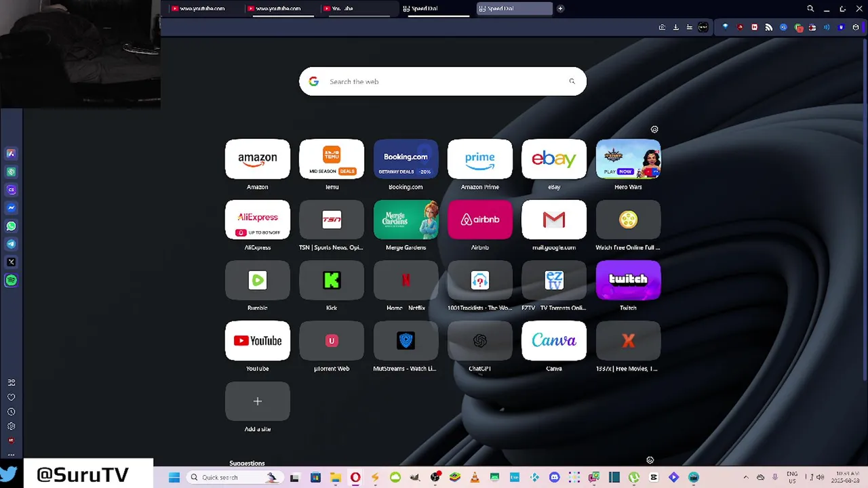Open the 1337x Free Movies tile
Image resolution: width=868 pixels, height=488 pixels.
pyautogui.click(x=628, y=341)
